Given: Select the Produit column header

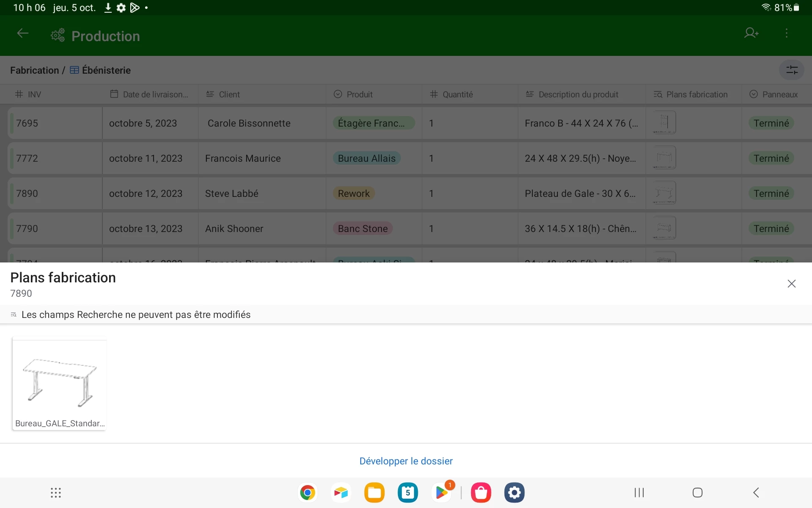Looking at the screenshot, I should 359,94.
